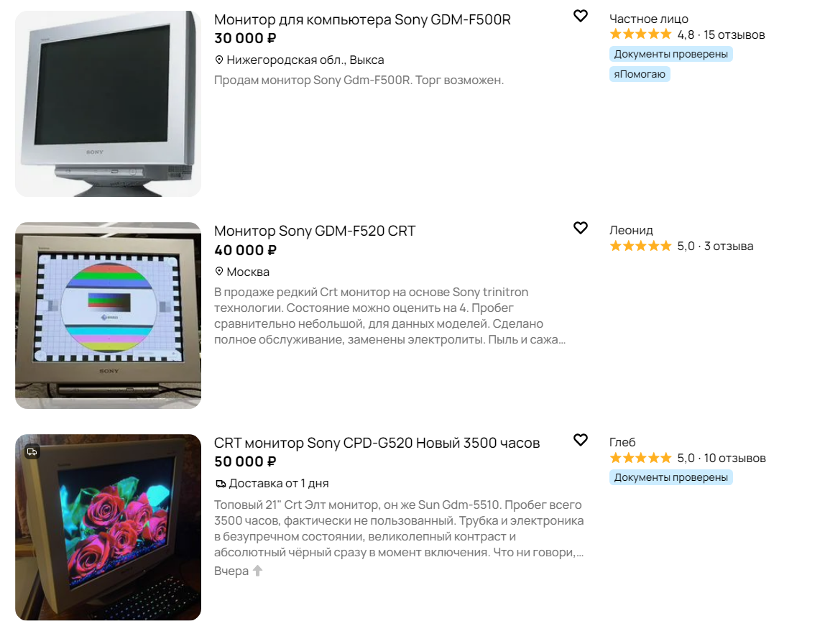View seller profile Леонид

[631, 231]
